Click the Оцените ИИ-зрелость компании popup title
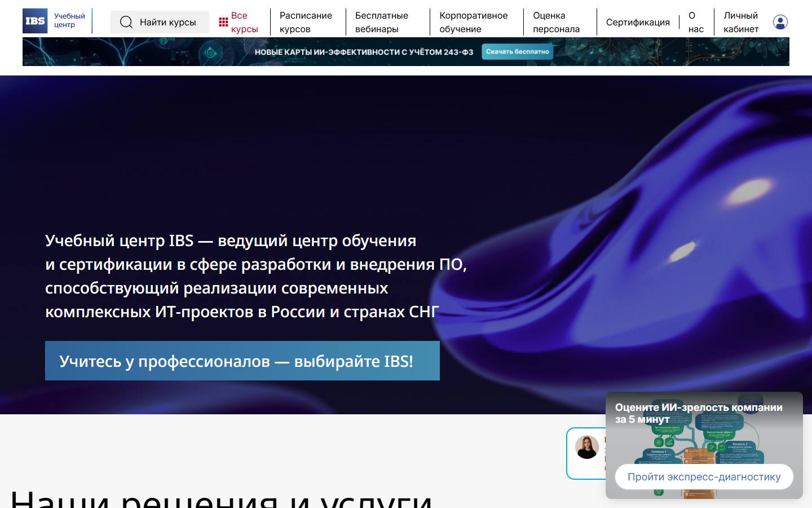Image resolution: width=812 pixels, height=508 pixels. [699, 413]
